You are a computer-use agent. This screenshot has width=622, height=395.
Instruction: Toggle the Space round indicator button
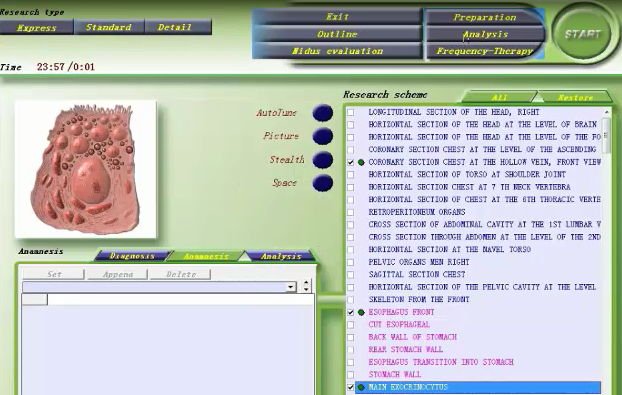pyautogui.click(x=323, y=183)
